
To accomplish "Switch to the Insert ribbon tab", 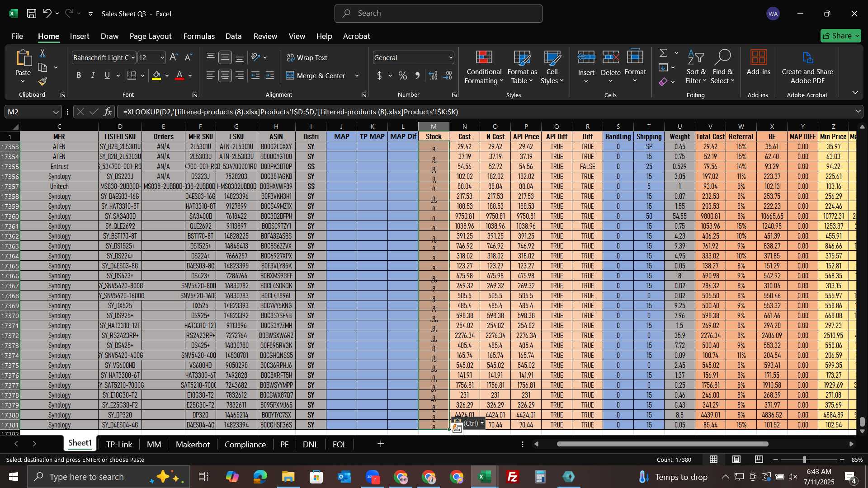I will 80,36.
